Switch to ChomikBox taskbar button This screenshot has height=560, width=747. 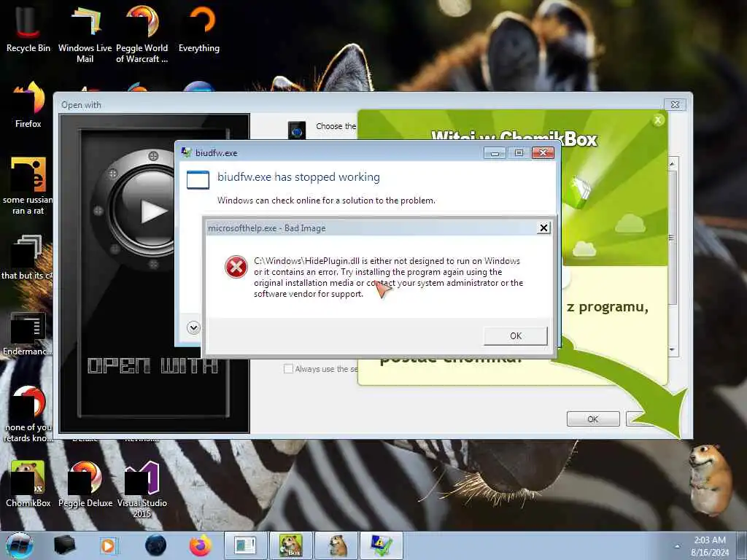[290, 545]
